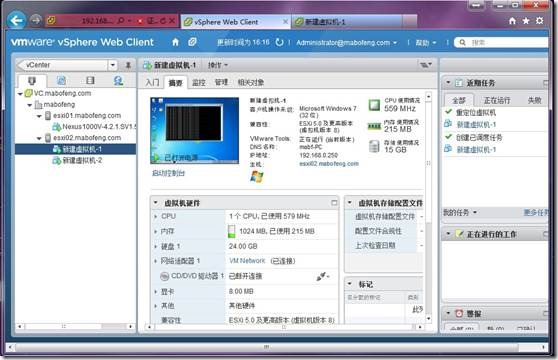Screen dimensions: 558x360
Task: Collapse the 标记 panel
Action: (350, 284)
